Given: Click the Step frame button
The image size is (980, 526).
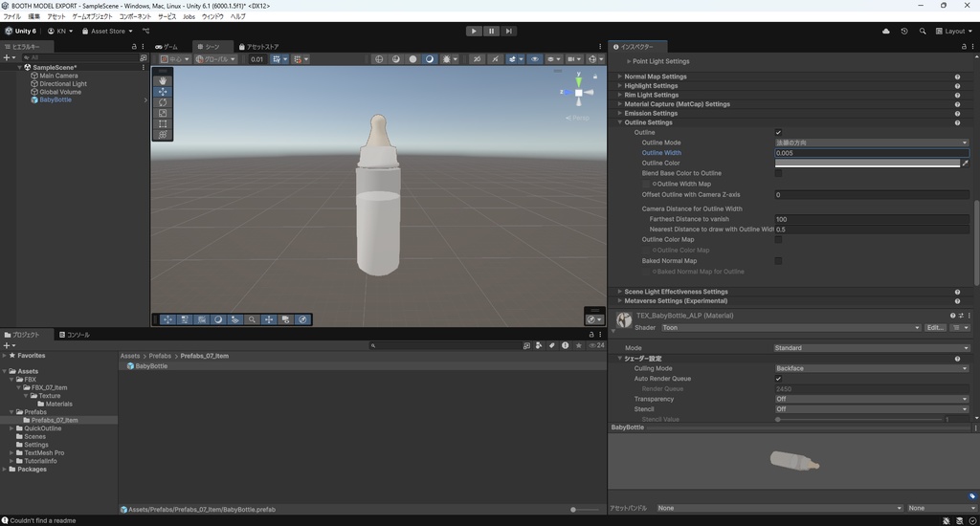Looking at the screenshot, I should coord(509,31).
